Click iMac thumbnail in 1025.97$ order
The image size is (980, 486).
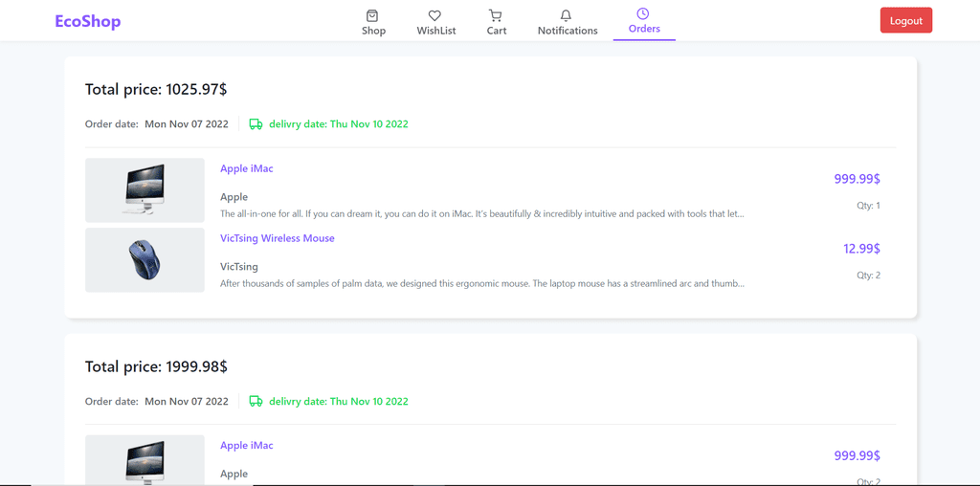coord(145,189)
